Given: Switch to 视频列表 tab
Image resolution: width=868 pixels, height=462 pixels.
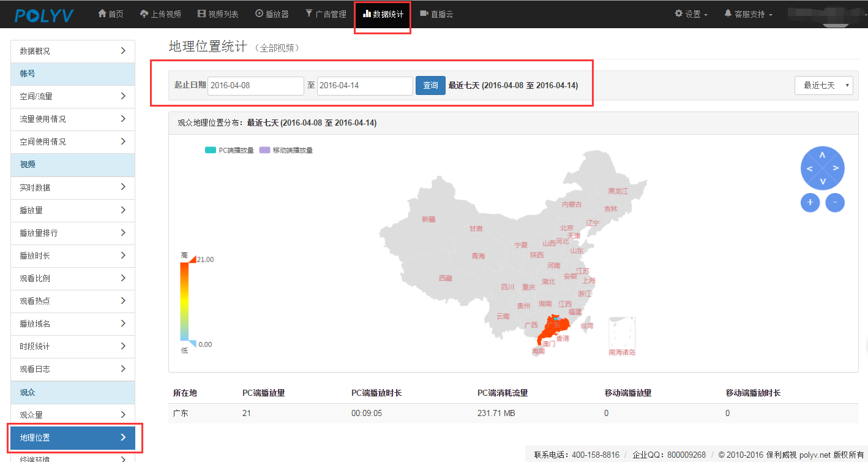Looking at the screenshot, I should [218, 14].
